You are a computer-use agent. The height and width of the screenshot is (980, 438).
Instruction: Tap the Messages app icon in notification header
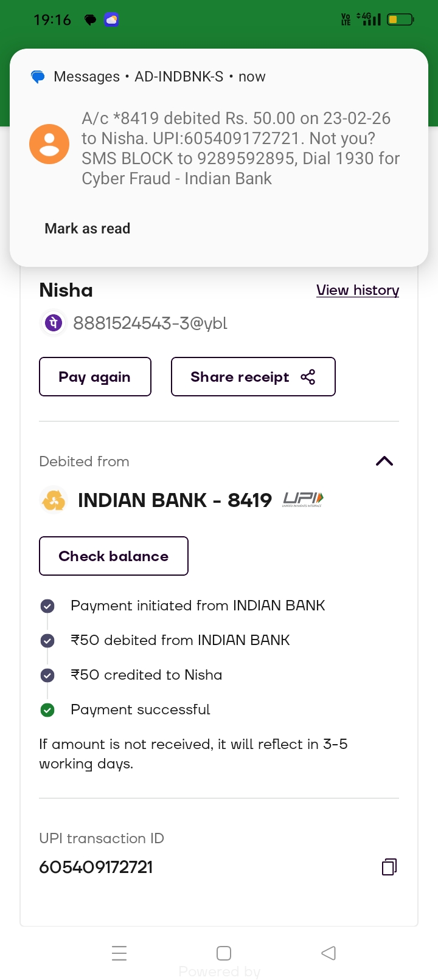(38, 77)
